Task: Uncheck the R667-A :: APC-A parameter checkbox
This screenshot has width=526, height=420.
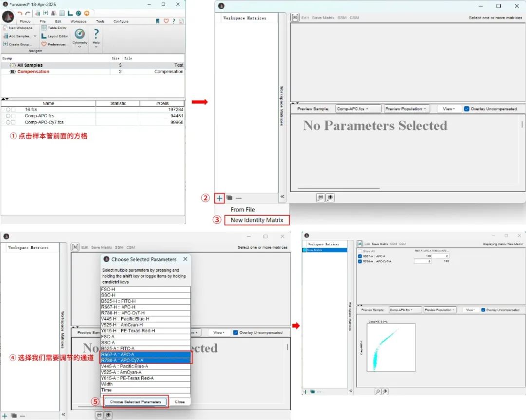Action: [x=360, y=256]
